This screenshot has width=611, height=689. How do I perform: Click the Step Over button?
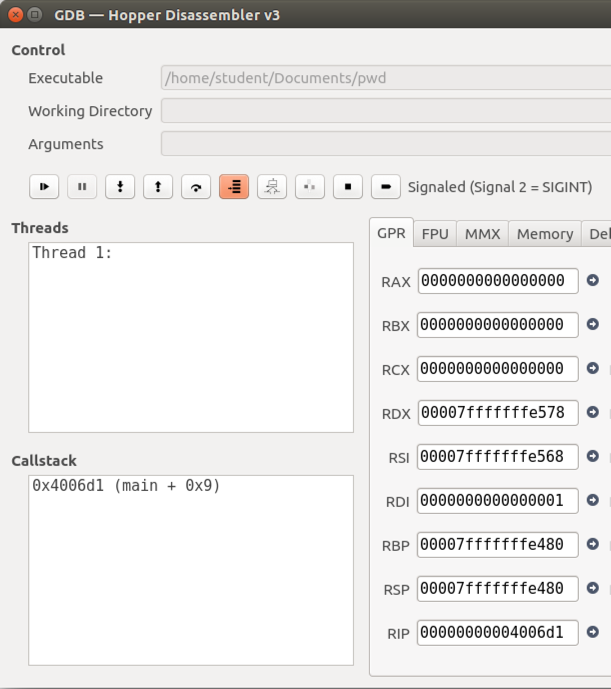196,187
